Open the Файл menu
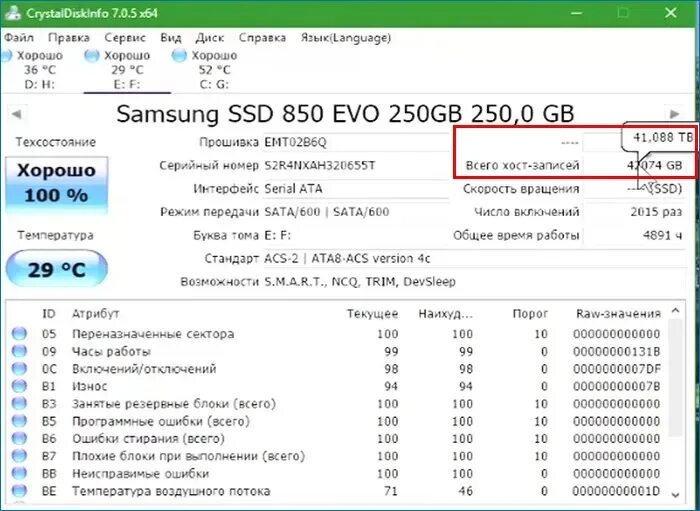This screenshot has height=511, width=700. tap(19, 38)
